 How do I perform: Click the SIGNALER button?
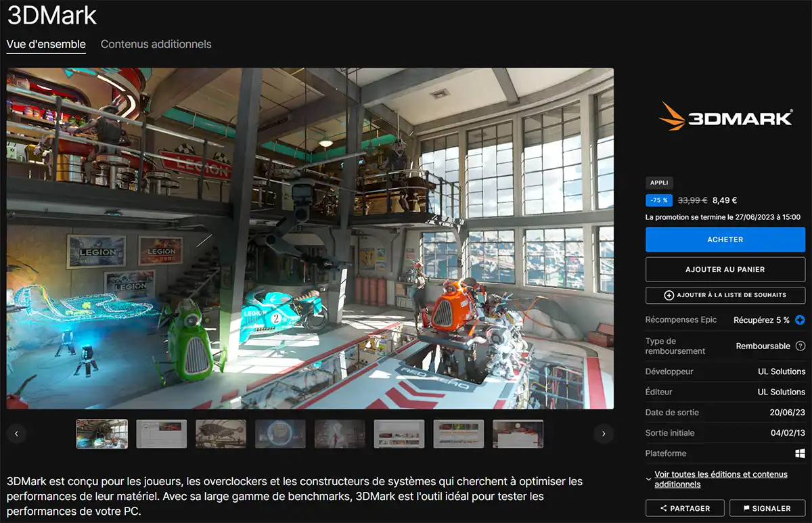pos(767,507)
